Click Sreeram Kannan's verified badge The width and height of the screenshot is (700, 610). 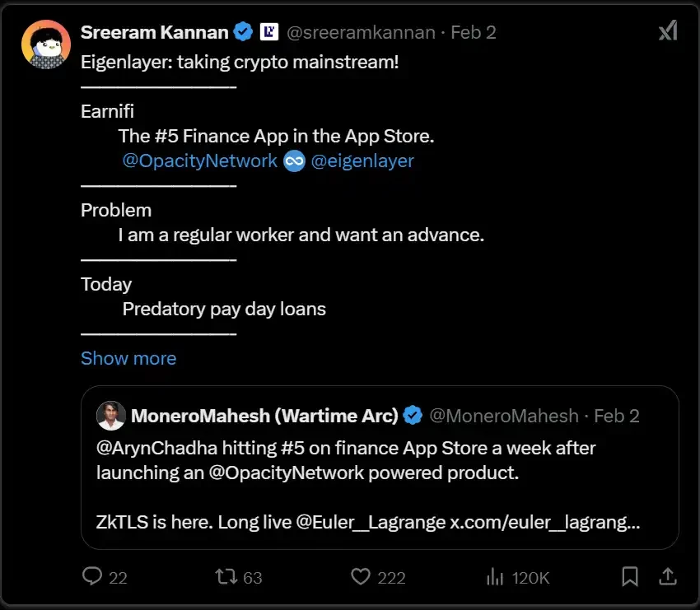(243, 32)
